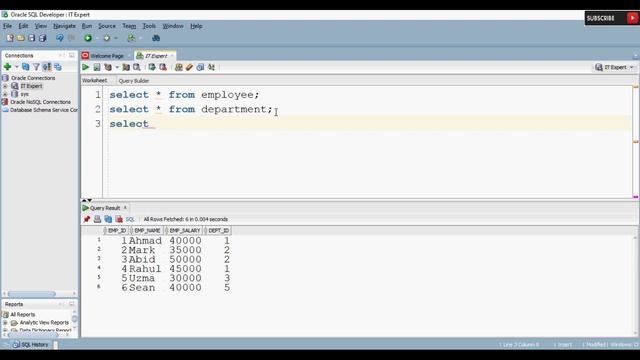Expand the IT Expert connection node
Viewport: 640px width, 360px height.
click(5, 86)
